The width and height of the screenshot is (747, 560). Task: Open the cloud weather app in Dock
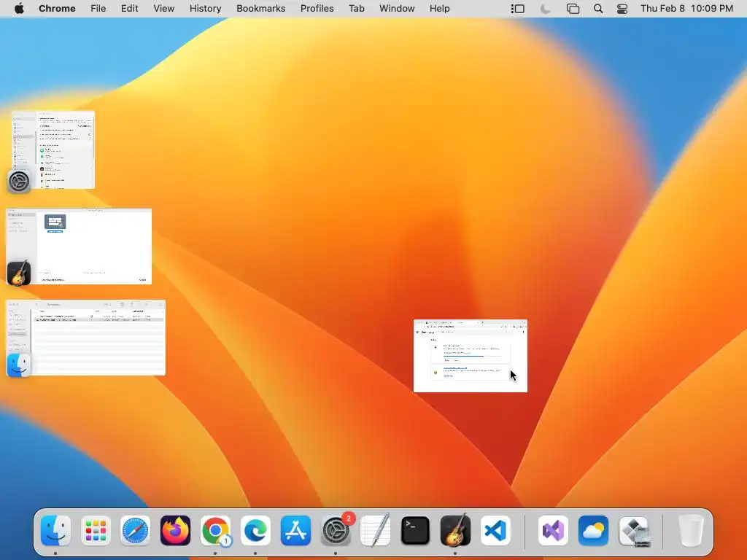point(593,530)
